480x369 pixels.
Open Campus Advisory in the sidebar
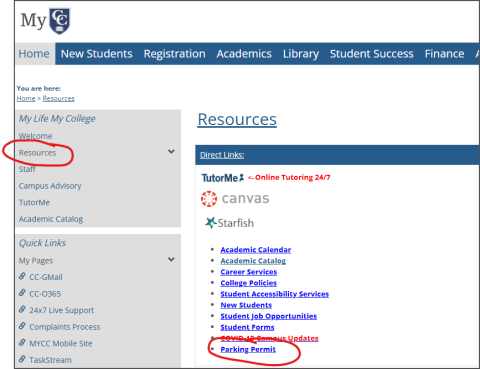point(50,186)
